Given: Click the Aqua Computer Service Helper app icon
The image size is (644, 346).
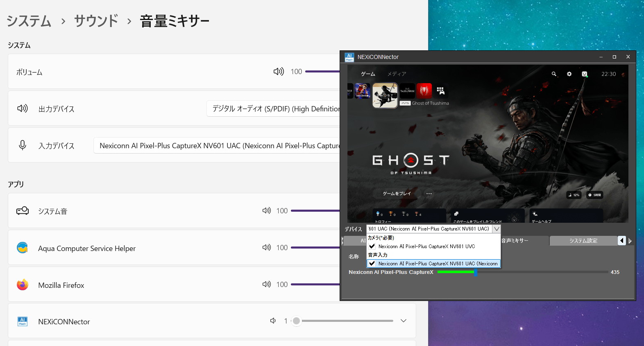Looking at the screenshot, I should [23, 247].
